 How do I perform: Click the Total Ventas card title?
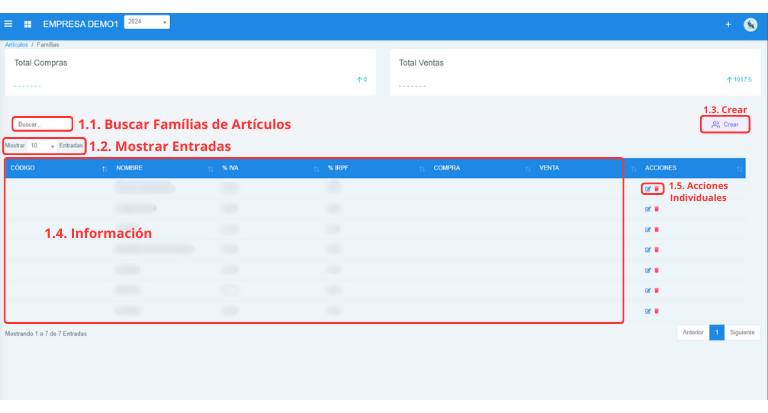421,63
